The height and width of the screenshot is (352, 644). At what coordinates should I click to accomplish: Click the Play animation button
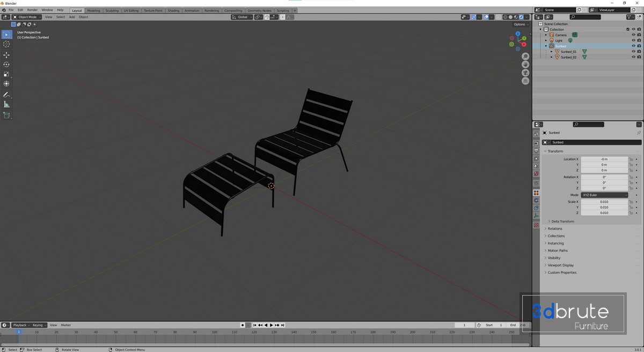coord(272,325)
